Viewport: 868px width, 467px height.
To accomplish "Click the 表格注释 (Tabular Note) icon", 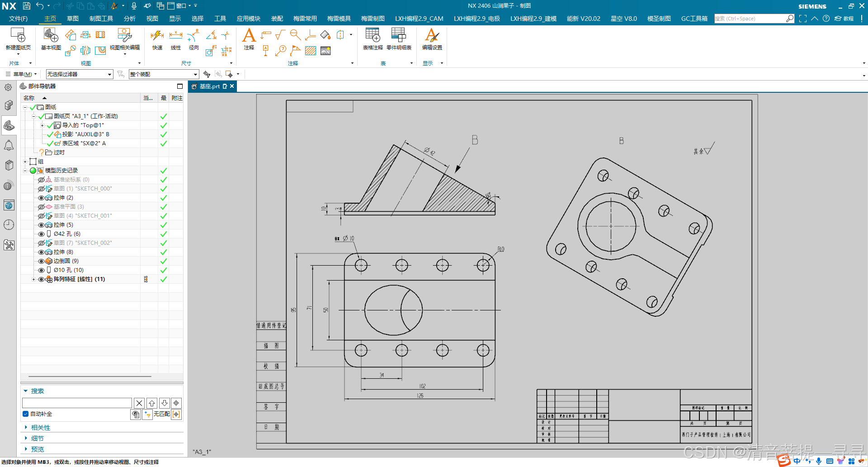I will (x=373, y=35).
